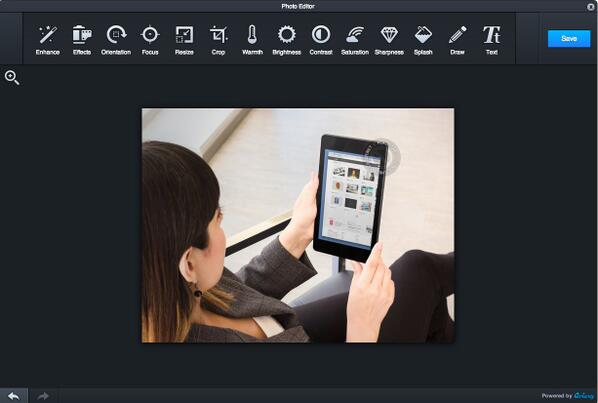Redo the last undone edit
The height and width of the screenshot is (403, 598).
coord(43,396)
